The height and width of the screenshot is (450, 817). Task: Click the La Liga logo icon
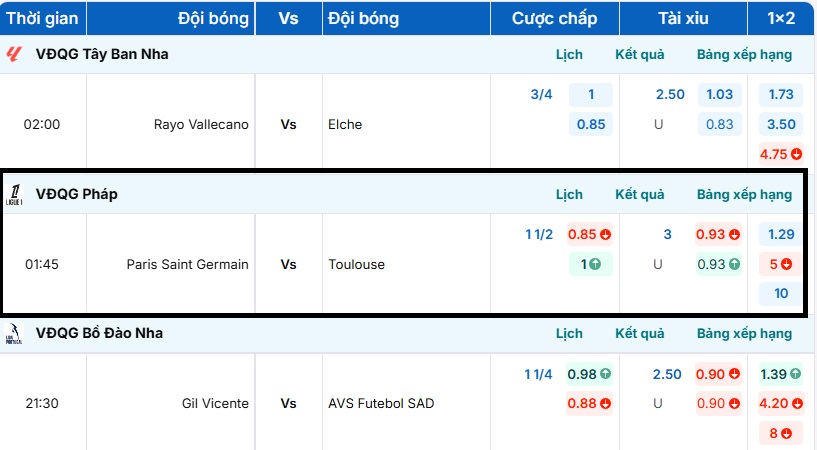[14, 54]
